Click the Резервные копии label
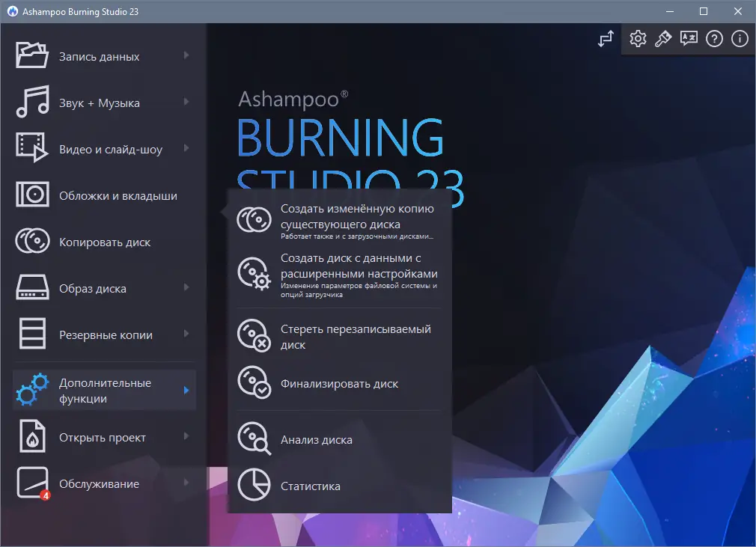This screenshot has width=756, height=547. 106,335
